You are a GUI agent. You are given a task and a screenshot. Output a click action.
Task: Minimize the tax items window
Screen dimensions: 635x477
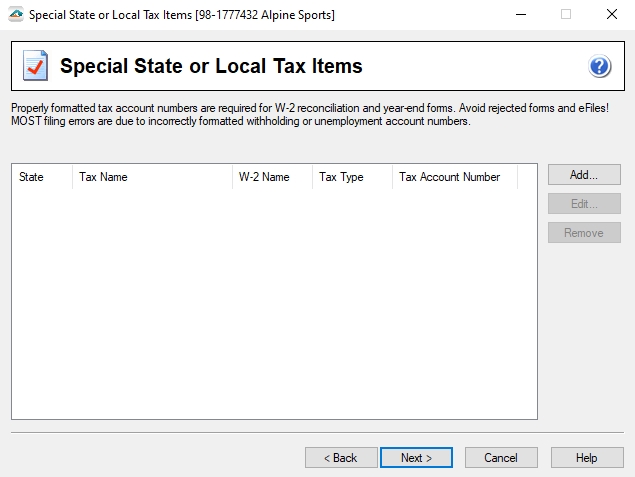tap(520, 15)
